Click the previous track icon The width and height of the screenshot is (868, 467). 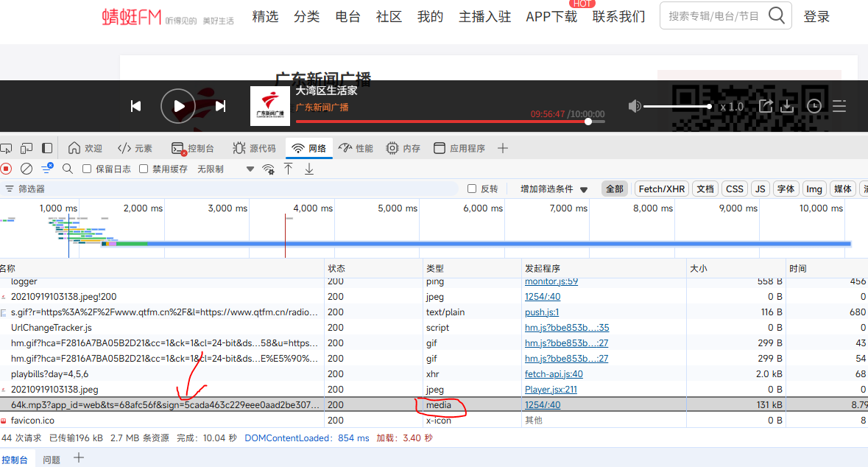tap(135, 107)
